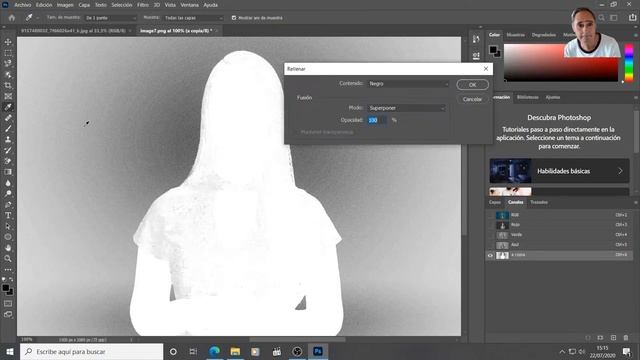Select the Spot Healing Brush tool
Image resolution: width=640 pixels, height=360 pixels.
click(x=8, y=118)
